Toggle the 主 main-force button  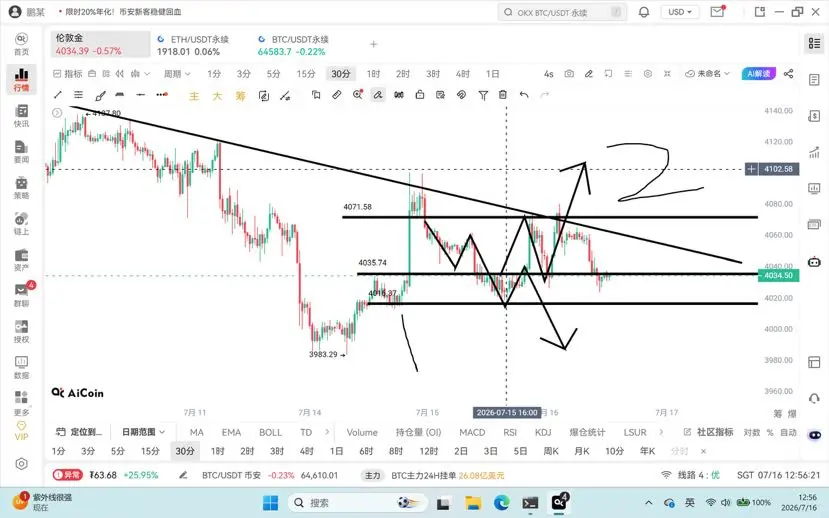tap(194, 96)
